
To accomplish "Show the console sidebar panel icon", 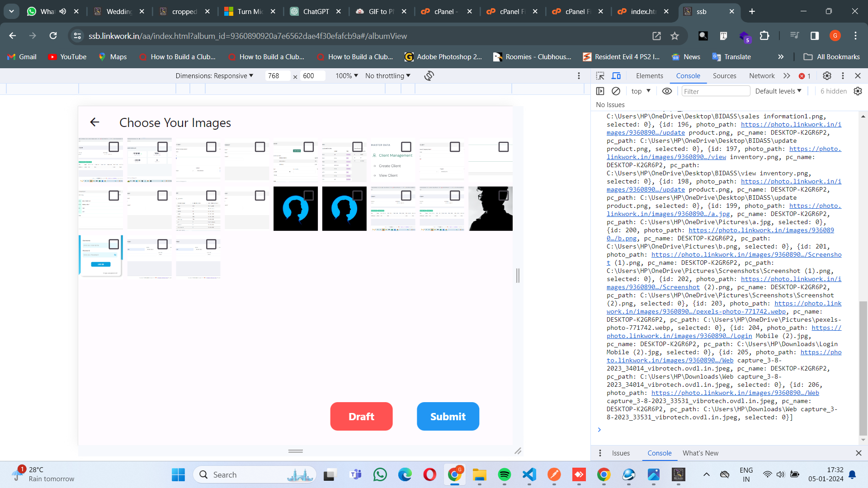I will tap(600, 91).
